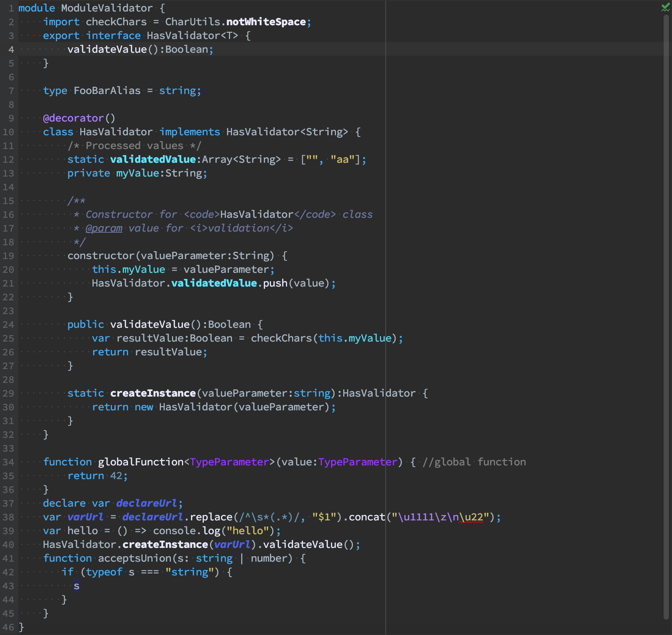Click 'notWhiteSpace' on the import line
This screenshot has height=635, width=672.
pyautogui.click(x=266, y=22)
